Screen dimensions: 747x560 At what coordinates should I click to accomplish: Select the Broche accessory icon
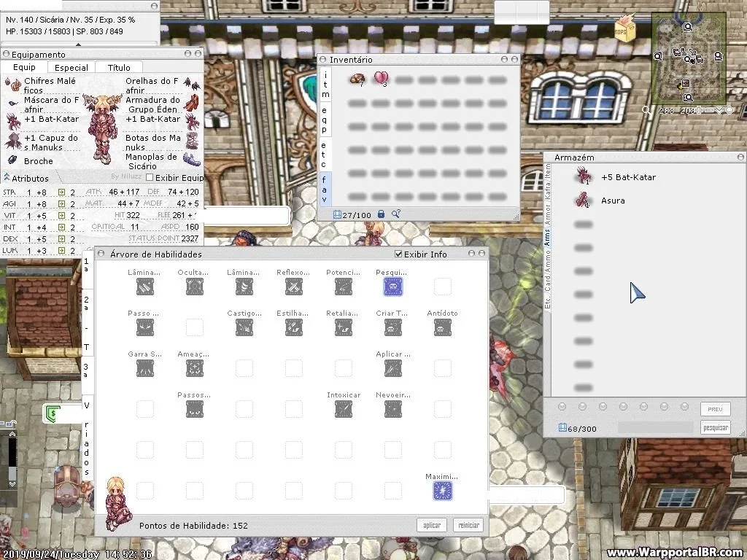13,160
